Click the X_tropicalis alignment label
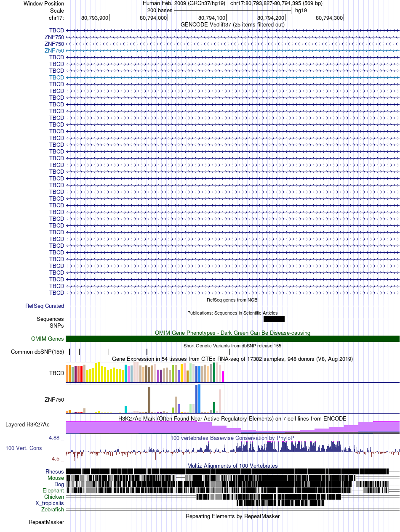Viewport: 400px width, 532px height. [50, 503]
